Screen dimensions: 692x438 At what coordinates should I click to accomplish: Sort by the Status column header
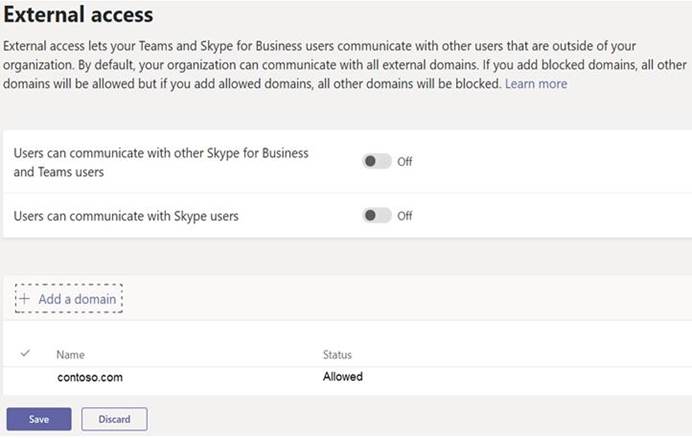tap(337, 355)
